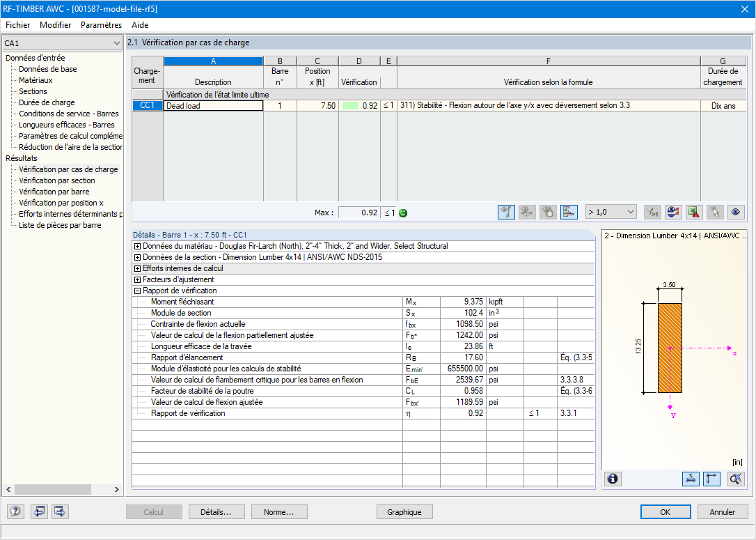Click the previous table arrow icon
The width and height of the screenshot is (756, 540).
point(39,511)
